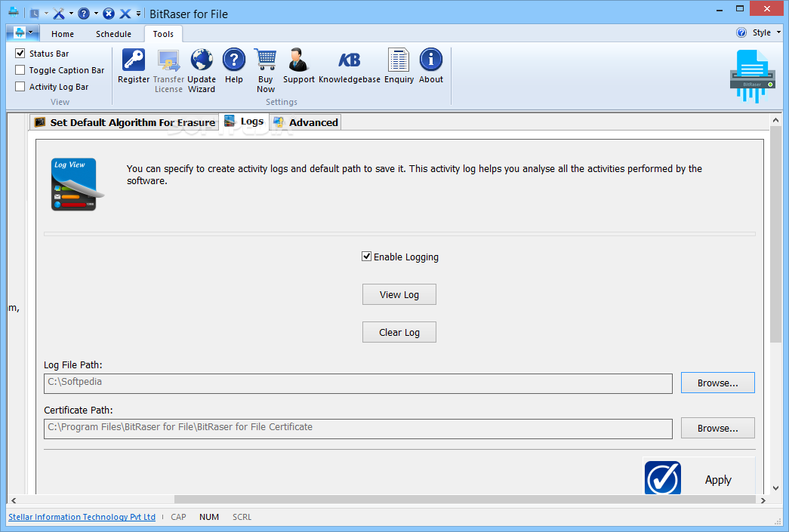The image size is (789, 532).
Task: Click the Transfer License icon
Action: tap(168, 60)
